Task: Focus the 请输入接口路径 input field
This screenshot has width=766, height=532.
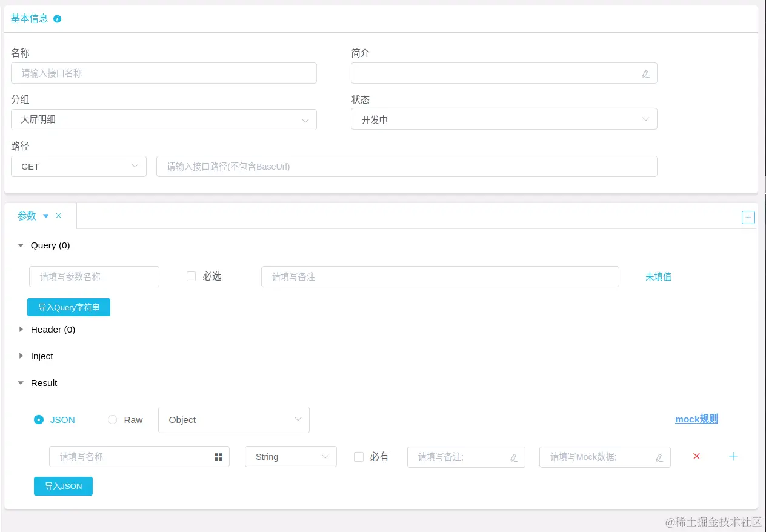Action: click(x=407, y=166)
